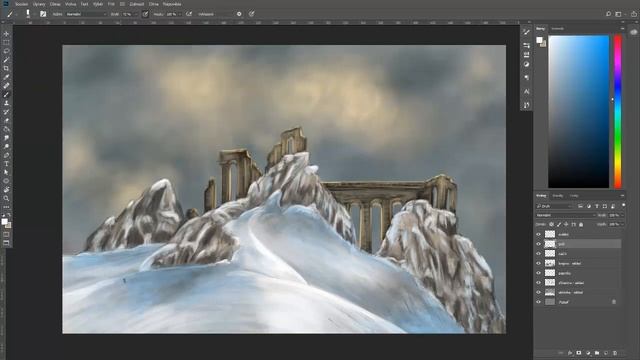The width and height of the screenshot is (640, 360).
Task: Click the layer fill percentage field
Action: coord(613,224)
